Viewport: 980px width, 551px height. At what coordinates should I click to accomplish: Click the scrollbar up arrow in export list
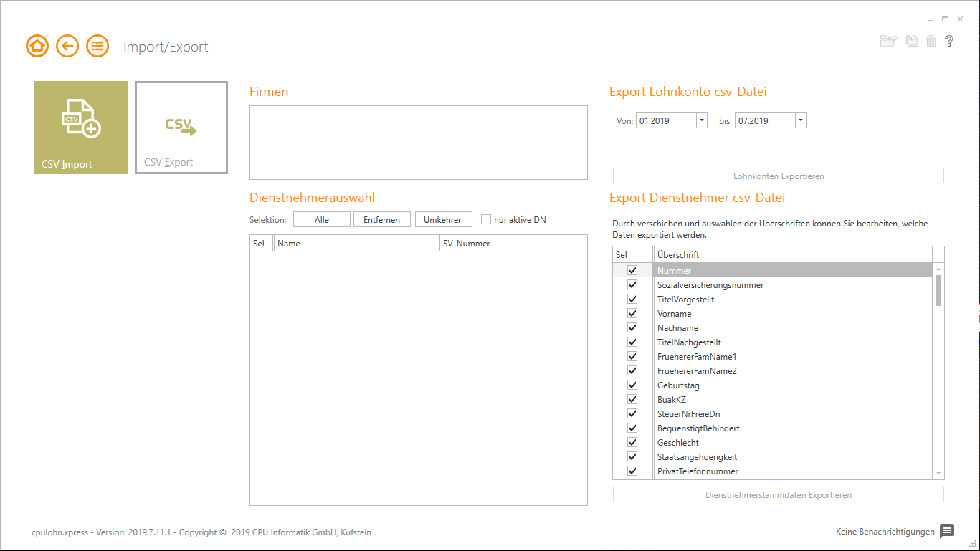938,269
